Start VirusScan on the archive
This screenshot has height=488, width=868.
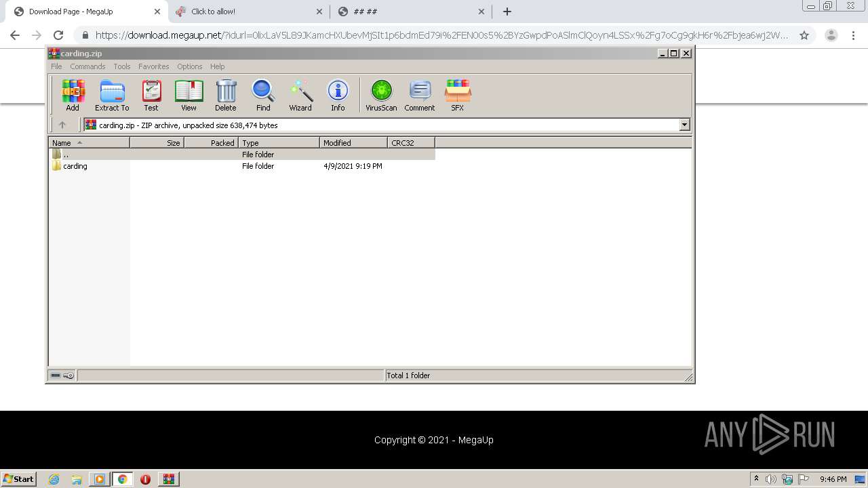(x=381, y=95)
